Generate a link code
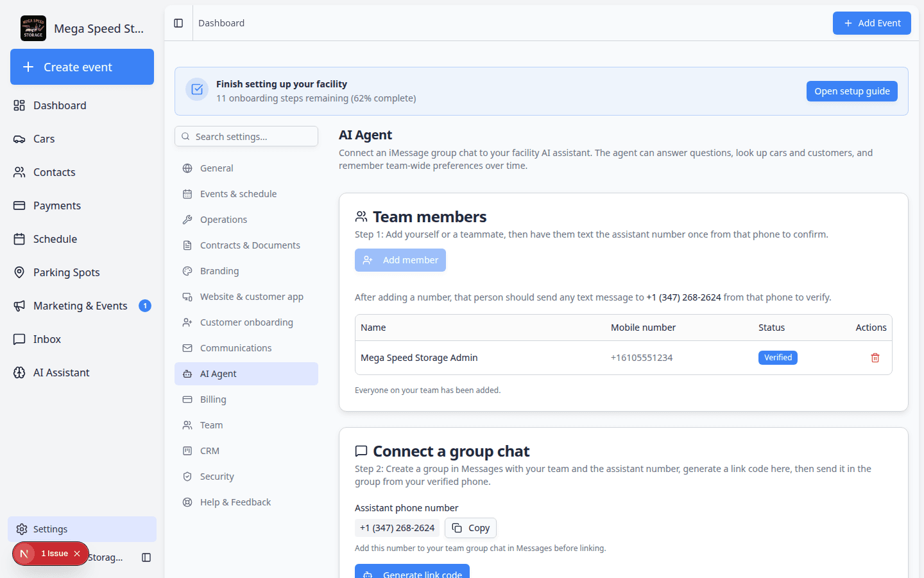This screenshot has height=578, width=924. pos(412,572)
